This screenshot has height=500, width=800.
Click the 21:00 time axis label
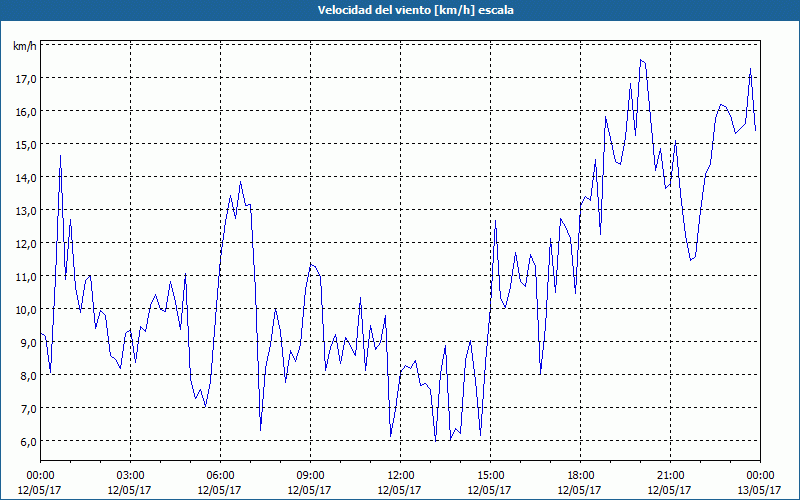(x=670, y=476)
